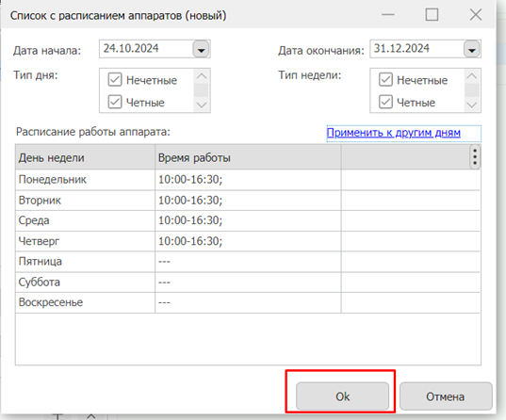The image size is (506, 420).
Task: Open the table options three-dot menu
Action: [x=475, y=157]
